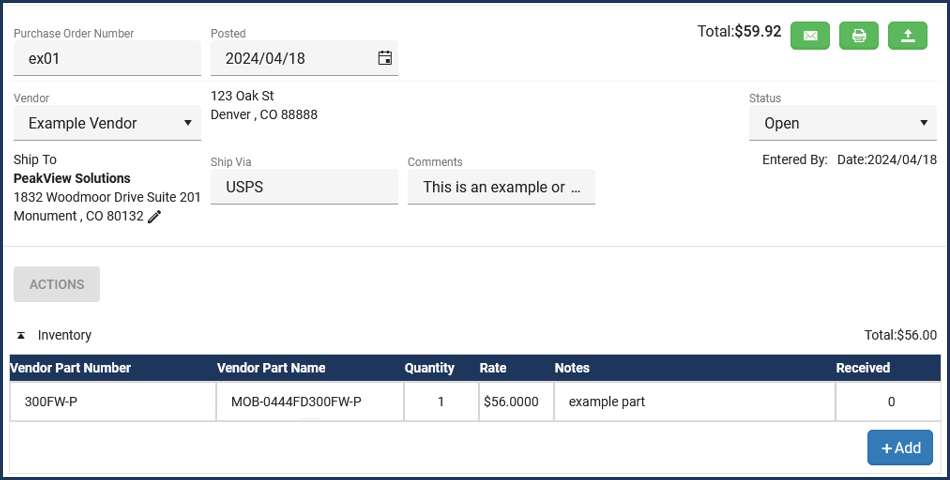Select the 300FW-P vendor part number cell
The image size is (950, 480).
click(x=113, y=401)
